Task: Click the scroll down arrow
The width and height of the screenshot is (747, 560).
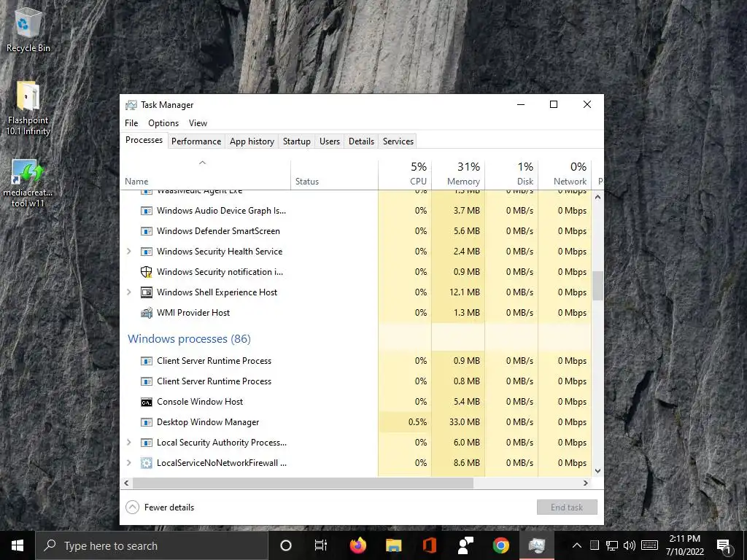Action: [x=598, y=471]
